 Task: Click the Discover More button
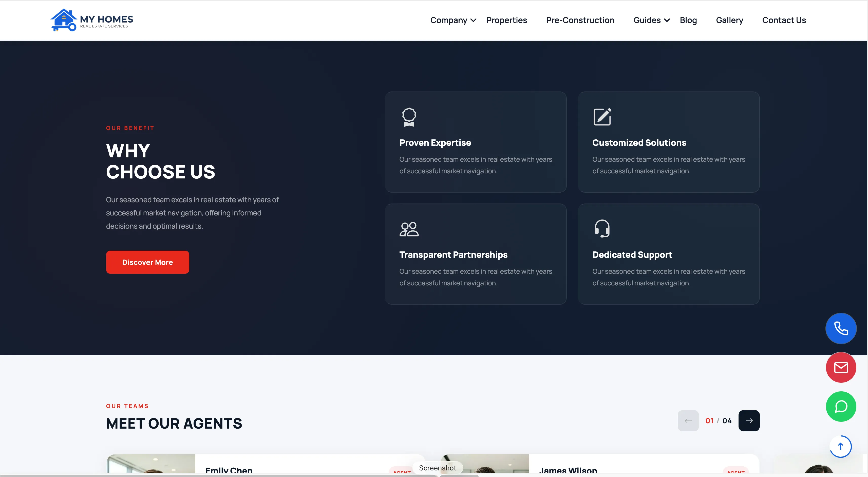pyautogui.click(x=148, y=262)
